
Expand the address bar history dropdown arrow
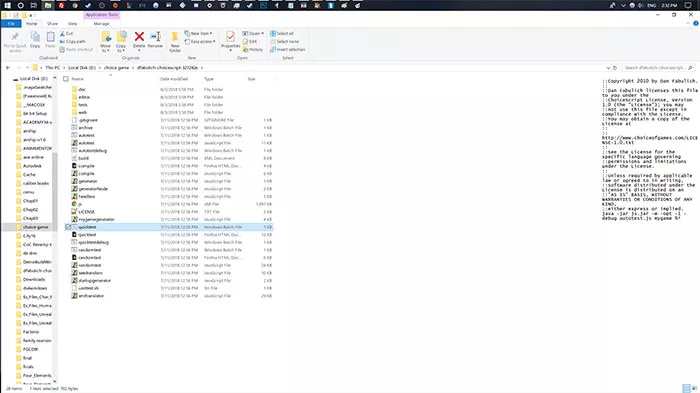click(x=608, y=68)
